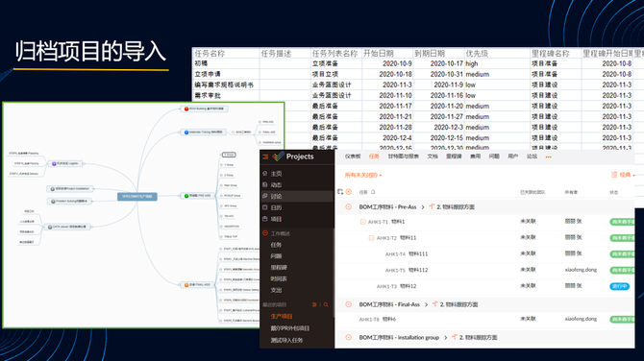Click the milestone icon in Pre-Ass group row
The height and width of the screenshot is (361, 644).
click(432, 206)
